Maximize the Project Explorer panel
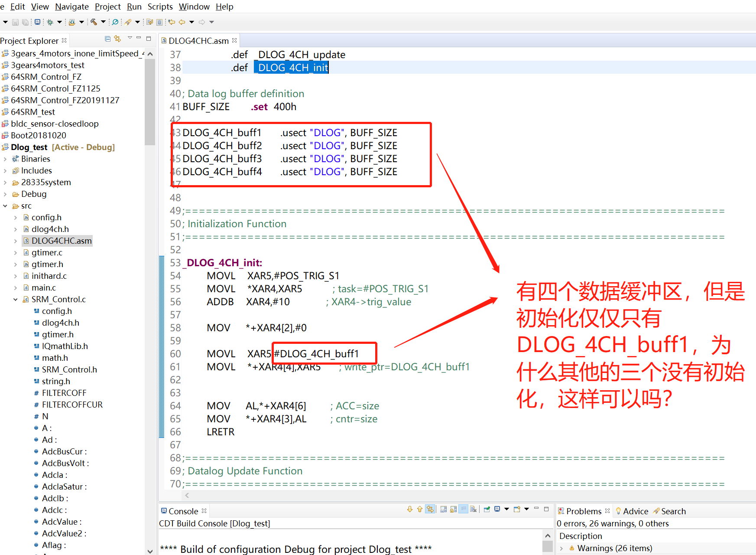The width and height of the screenshot is (756, 555). (149, 39)
